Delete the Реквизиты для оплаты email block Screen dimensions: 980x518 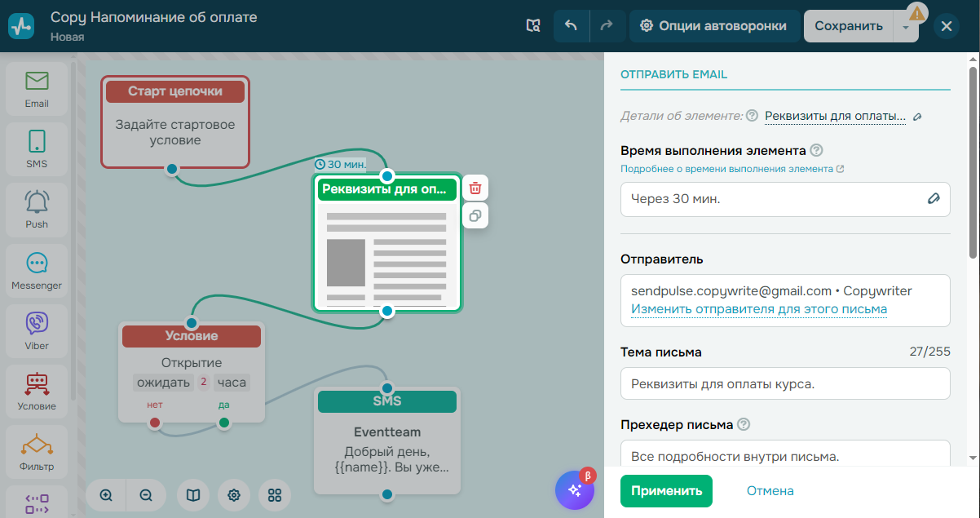pos(475,187)
